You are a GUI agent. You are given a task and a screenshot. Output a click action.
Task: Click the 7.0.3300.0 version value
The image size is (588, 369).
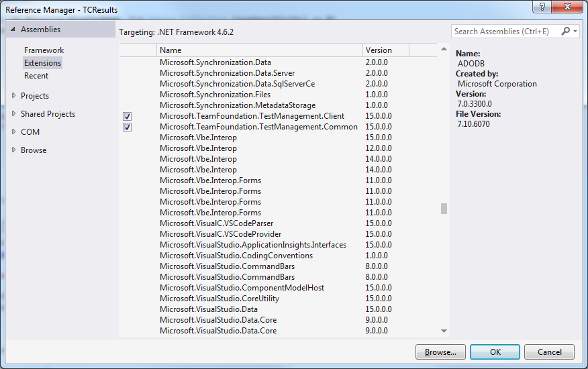click(x=475, y=104)
